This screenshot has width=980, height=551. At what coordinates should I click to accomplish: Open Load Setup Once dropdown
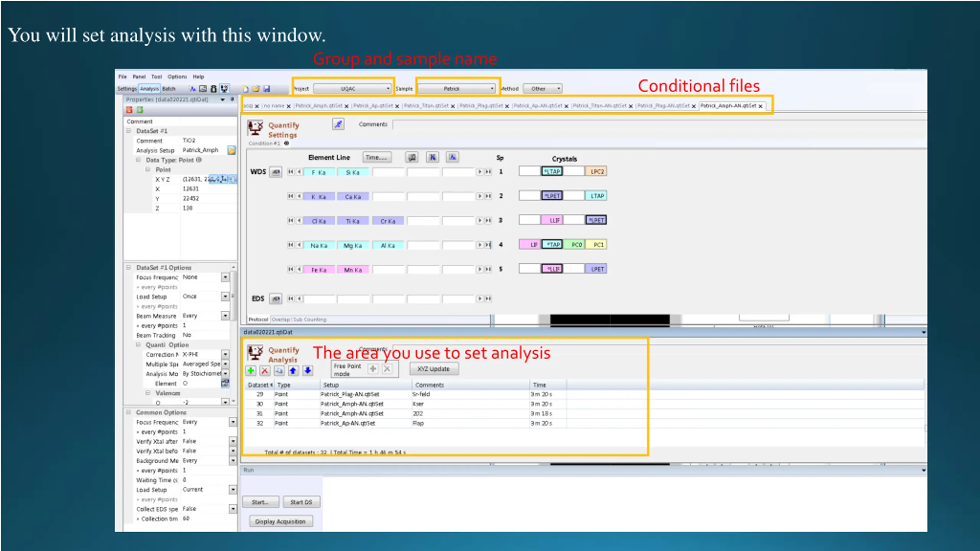[225, 297]
